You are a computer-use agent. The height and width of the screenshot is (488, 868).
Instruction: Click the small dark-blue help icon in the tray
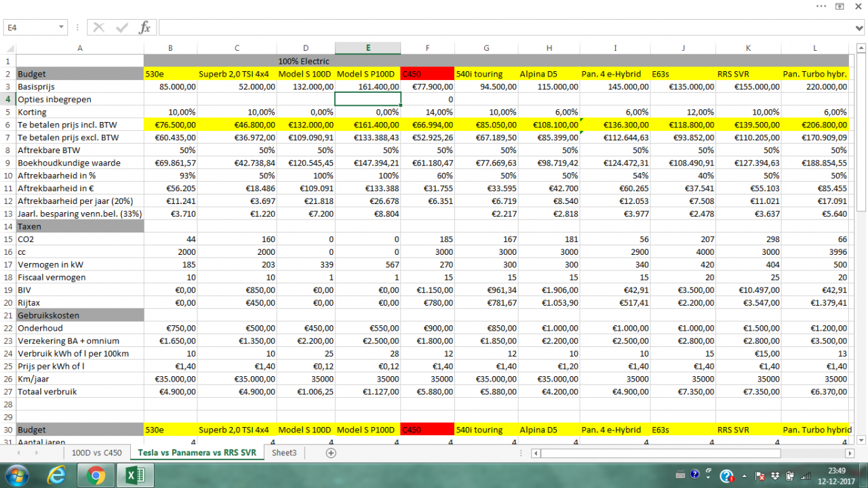[694, 474]
